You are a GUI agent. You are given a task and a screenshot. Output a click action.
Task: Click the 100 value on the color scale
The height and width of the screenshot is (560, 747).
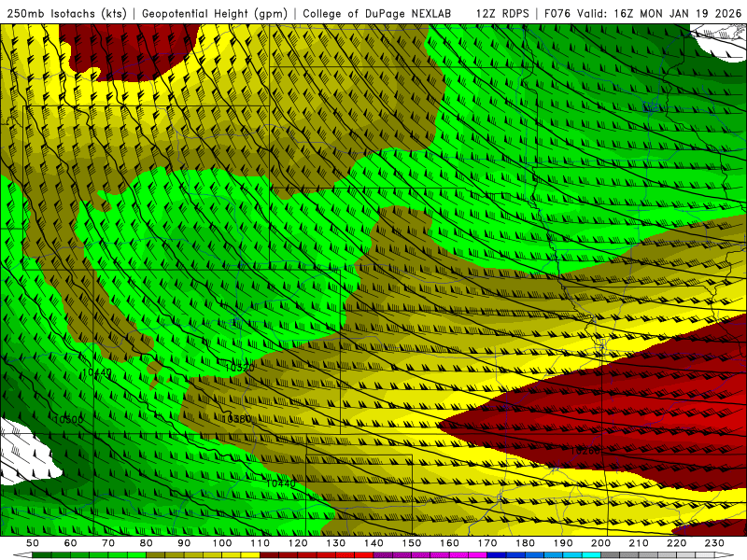pos(222,543)
